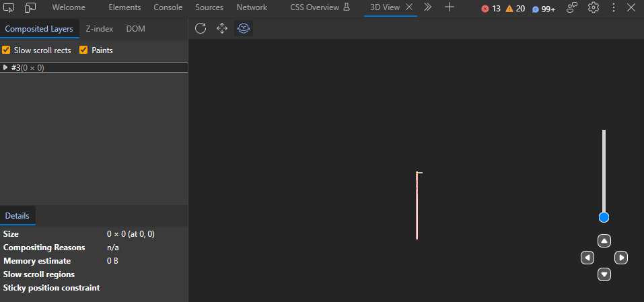Image resolution: width=644 pixels, height=302 pixels.
Task: Click the 13 errors counter
Action: (491, 9)
